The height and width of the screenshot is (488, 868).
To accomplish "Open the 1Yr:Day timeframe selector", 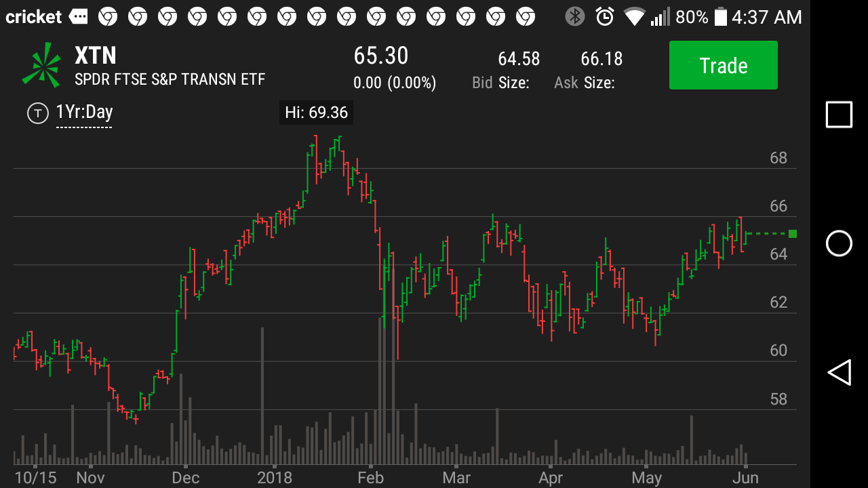I will (x=84, y=113).
